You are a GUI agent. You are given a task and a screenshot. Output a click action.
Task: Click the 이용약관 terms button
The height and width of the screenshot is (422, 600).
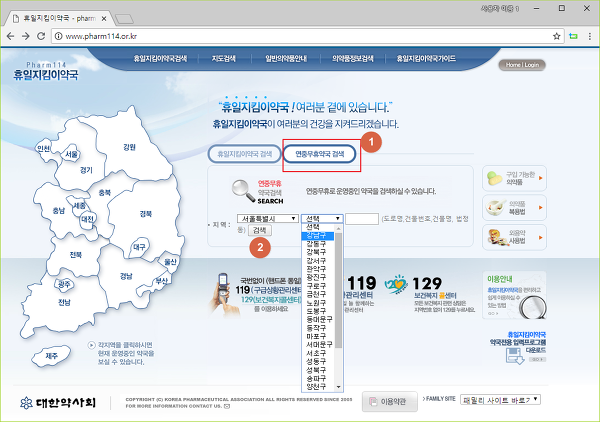390,402
